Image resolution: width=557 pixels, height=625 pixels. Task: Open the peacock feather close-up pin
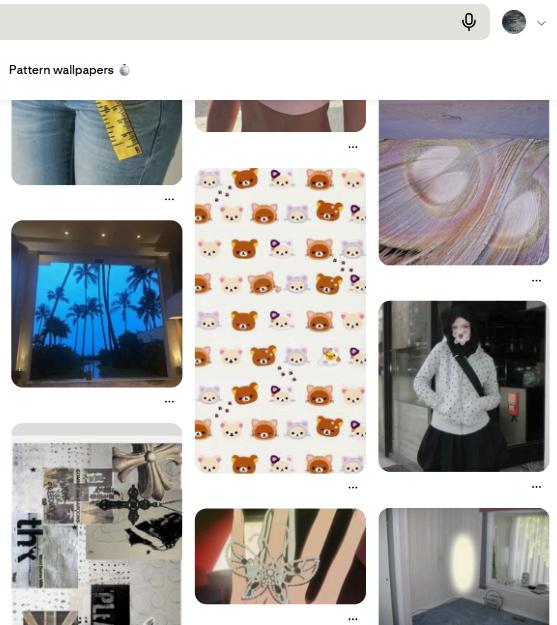coord(464,183)
